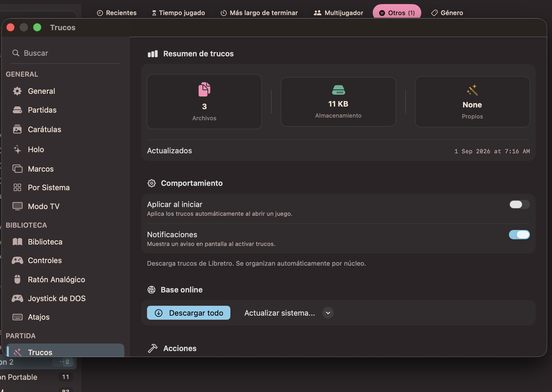552x392 pixels.
Task: Click the Resumen de trucos chart icon
Action: tap(153, 54)
